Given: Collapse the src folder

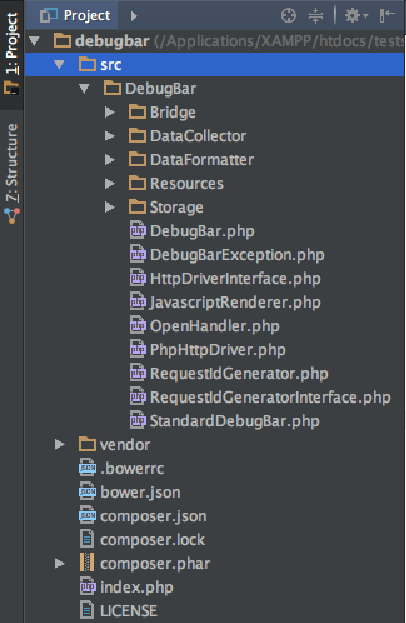Looking at the screenshot, I should pyautogui.click(x=60, y=64).
